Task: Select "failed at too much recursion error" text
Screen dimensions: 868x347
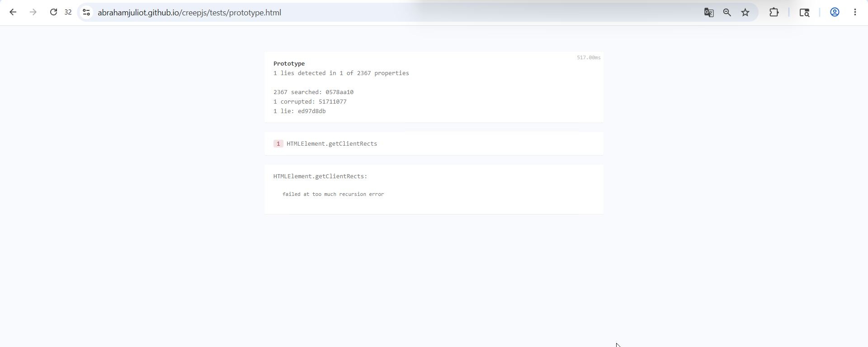Action: (x=333, y=195)
